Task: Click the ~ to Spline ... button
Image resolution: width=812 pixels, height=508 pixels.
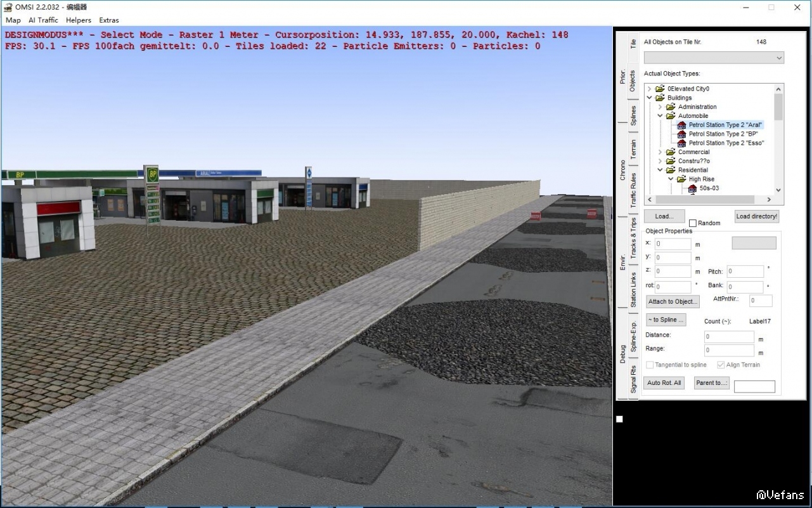Action: (666, 320)
